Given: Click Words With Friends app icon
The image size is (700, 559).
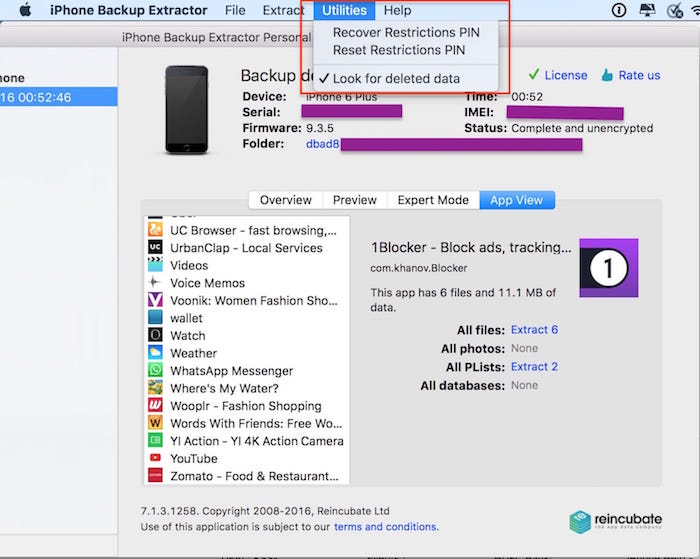Looking at the screenshot, I should (x=155, y=422).
